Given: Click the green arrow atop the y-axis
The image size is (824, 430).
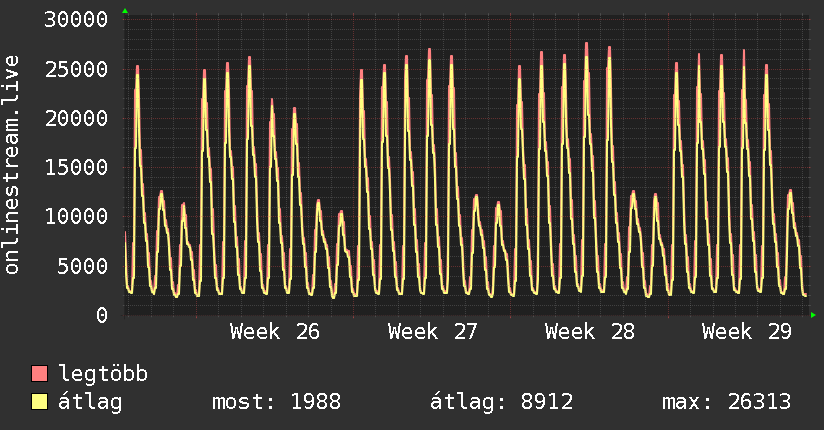Looking at the screenshot, I should tap(125, 11).
